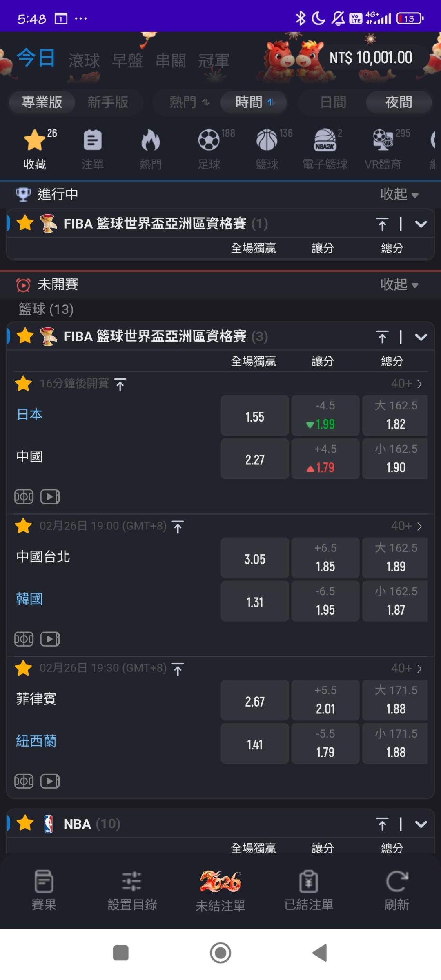Screen dimensions: 441x980
Task: Show court view for 菲律賓 vs 紐西蘭
Action: 24,781
